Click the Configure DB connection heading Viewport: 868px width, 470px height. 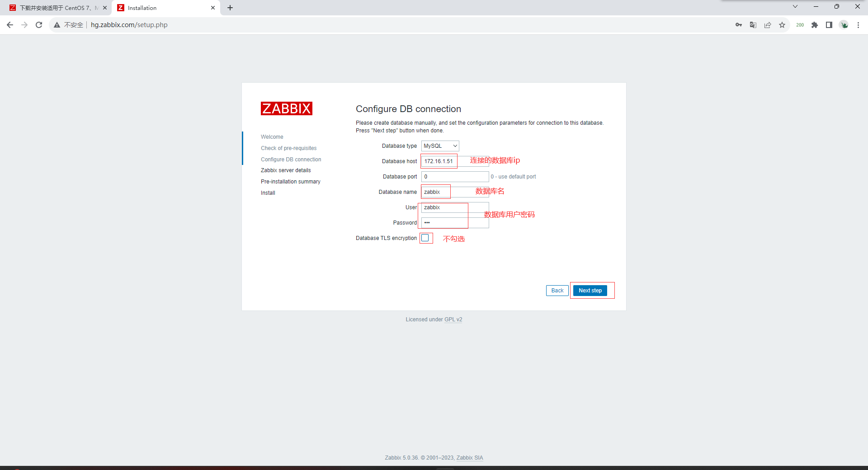[408, 109]
